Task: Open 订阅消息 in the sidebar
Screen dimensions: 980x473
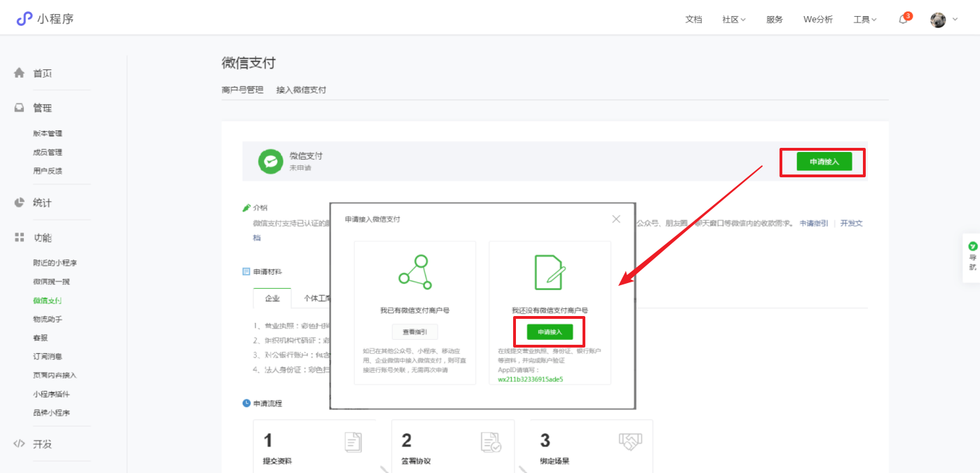Action: [48, 357]
